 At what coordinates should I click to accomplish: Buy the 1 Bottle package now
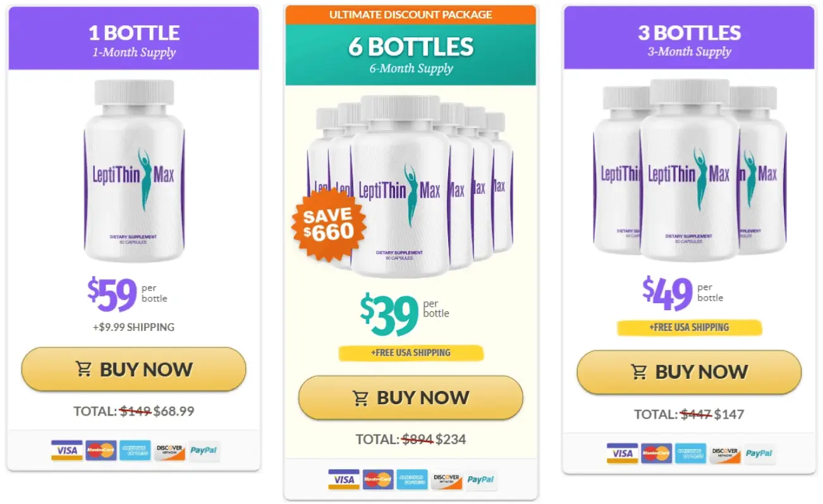tap(133, 369)
